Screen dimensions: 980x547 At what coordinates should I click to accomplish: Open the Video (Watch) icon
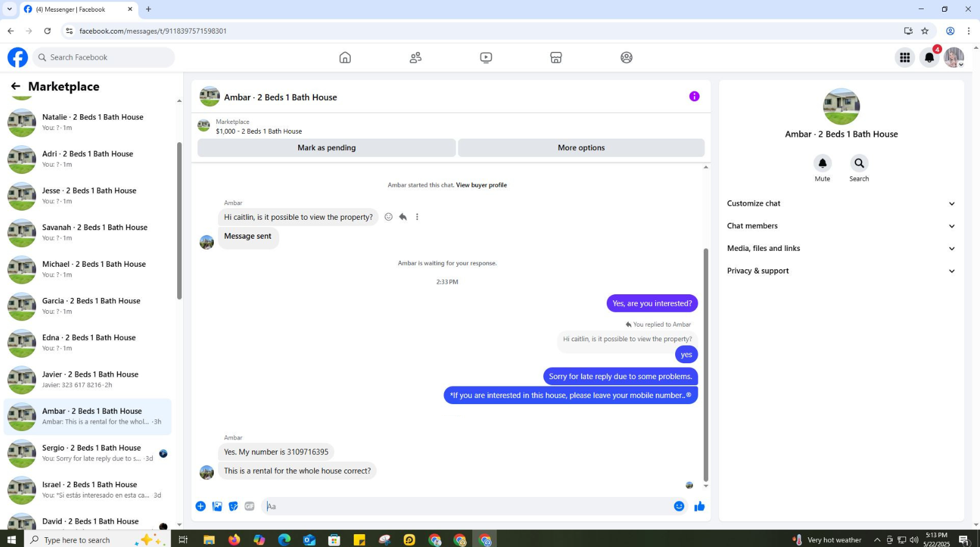click(486, 57)
